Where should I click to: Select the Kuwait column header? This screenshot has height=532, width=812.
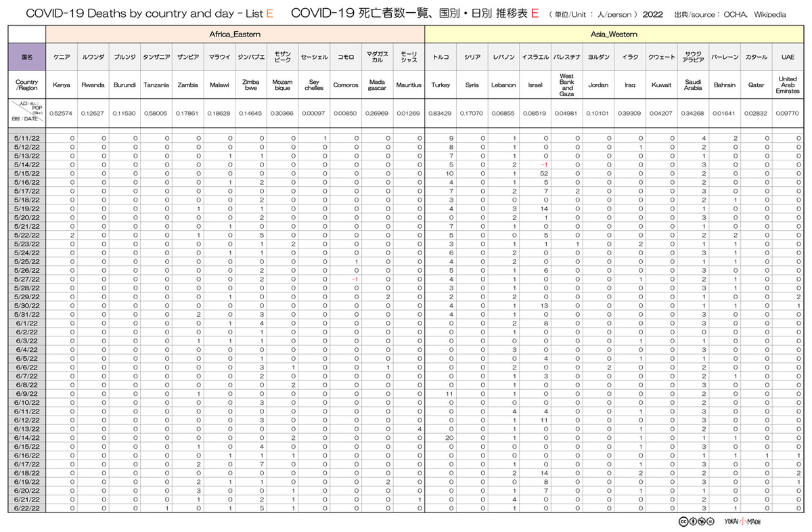click(x=662, y=85)
